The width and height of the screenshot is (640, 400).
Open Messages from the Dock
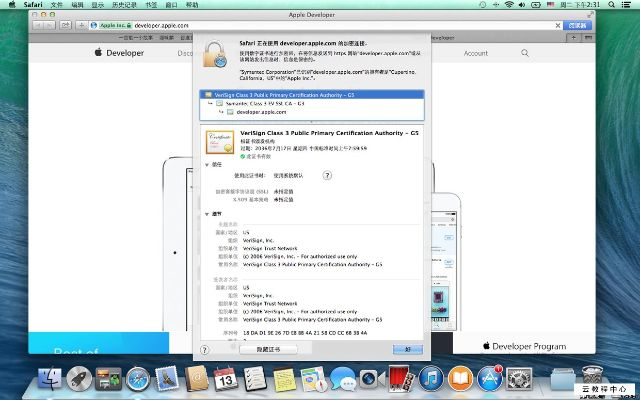pyautogui.click(x=343, y=378)
